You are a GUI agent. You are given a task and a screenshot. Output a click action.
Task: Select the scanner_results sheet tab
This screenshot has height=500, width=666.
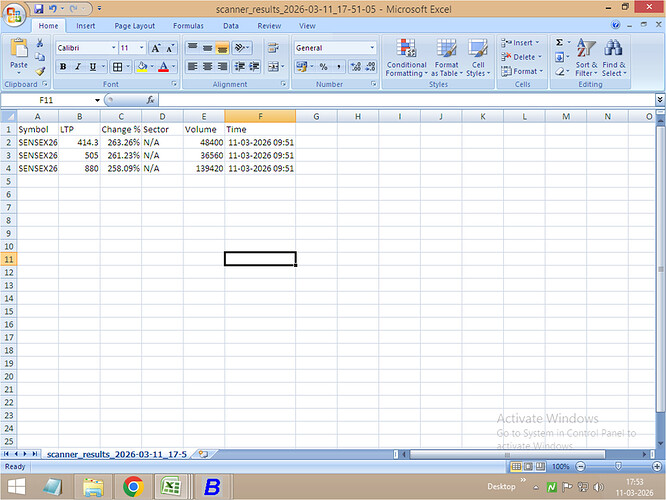point(116,453)
